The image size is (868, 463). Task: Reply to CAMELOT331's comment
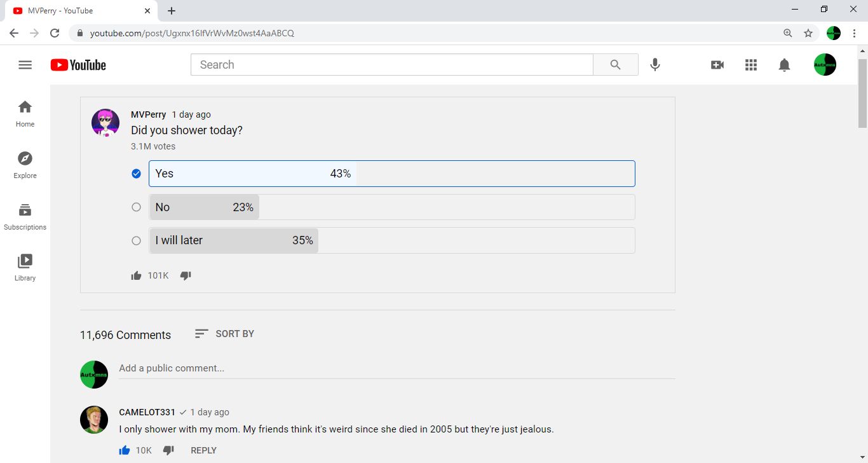click(203, 450)
